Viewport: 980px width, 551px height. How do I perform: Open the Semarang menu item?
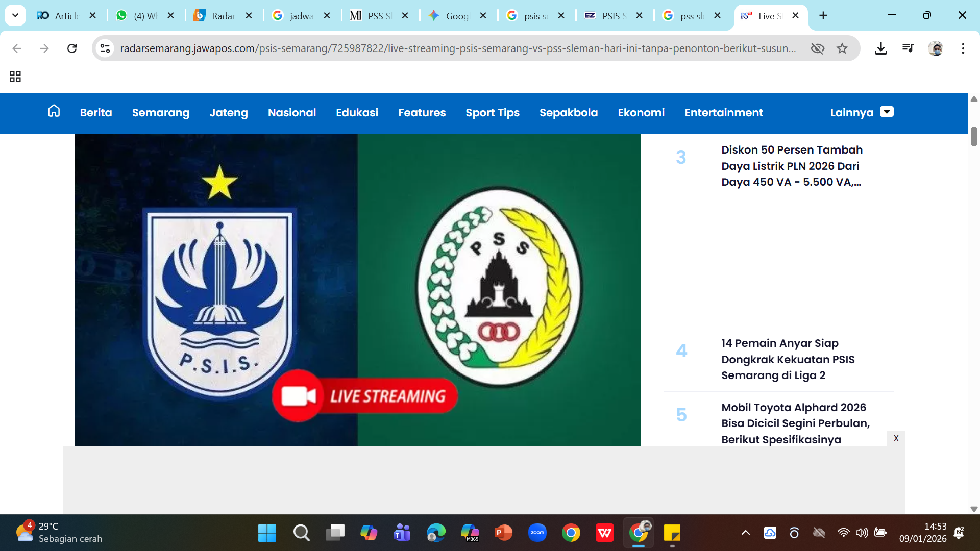(x=161, y=113)
